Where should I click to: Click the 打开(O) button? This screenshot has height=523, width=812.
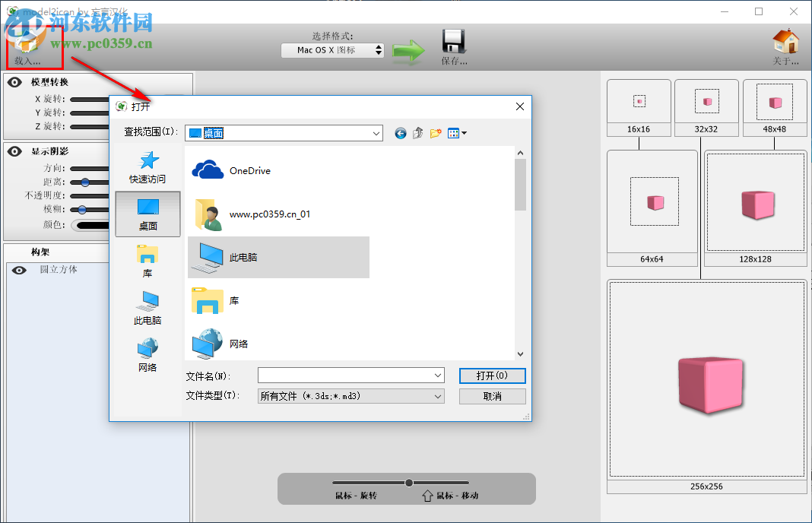click(x=491, y=376)
